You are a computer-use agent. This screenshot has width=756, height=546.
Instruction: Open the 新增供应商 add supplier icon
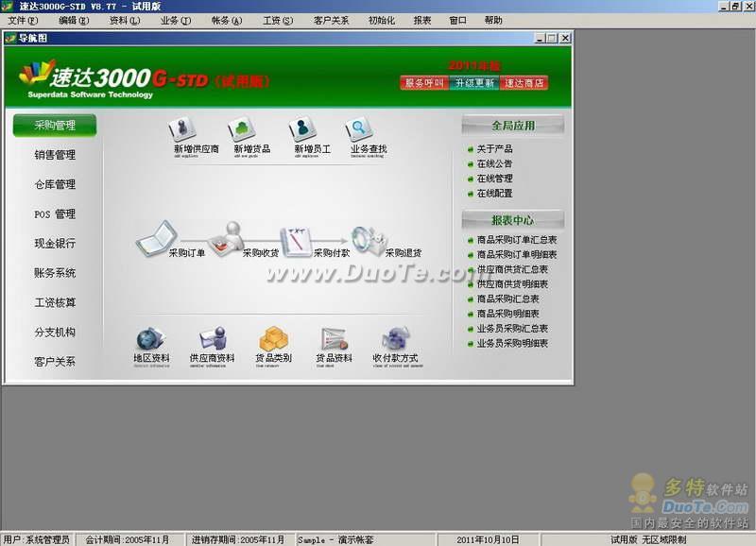182,128
